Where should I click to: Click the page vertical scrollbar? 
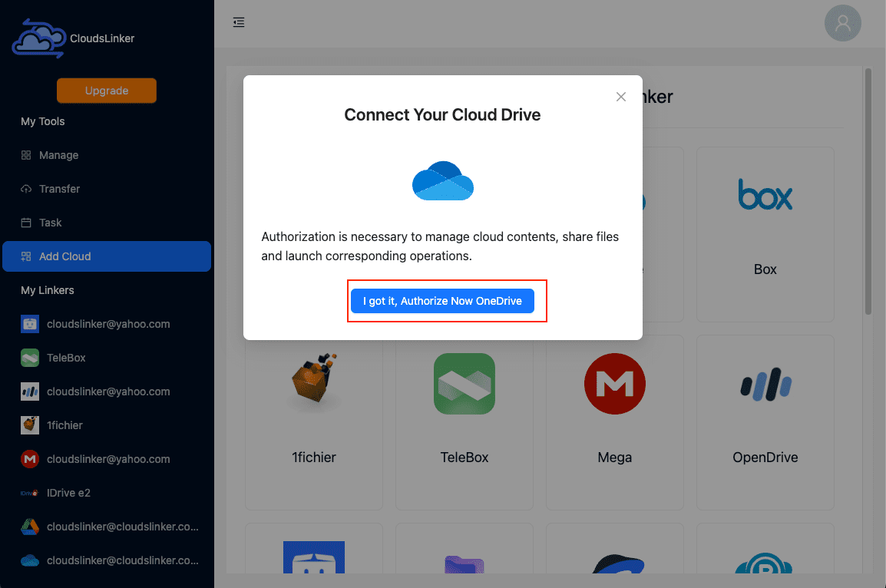point(868,192)
